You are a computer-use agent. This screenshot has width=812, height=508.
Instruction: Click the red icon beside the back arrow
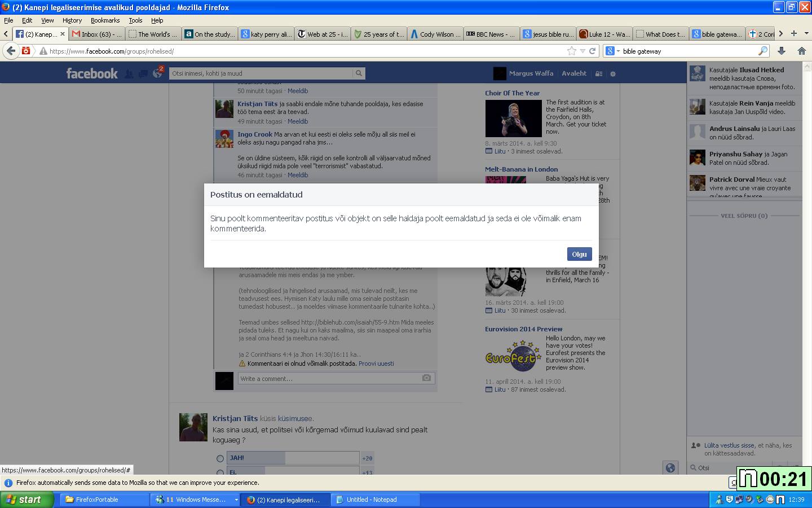pos(26,51)
